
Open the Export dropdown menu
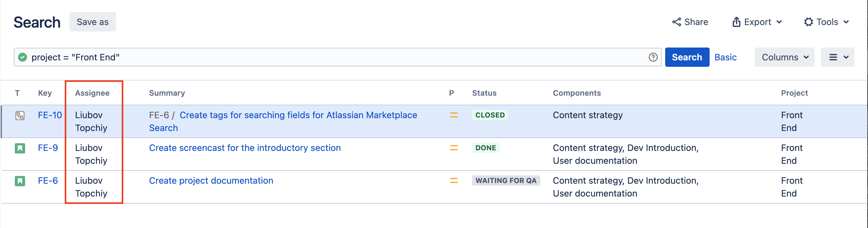tap(757, 22)
